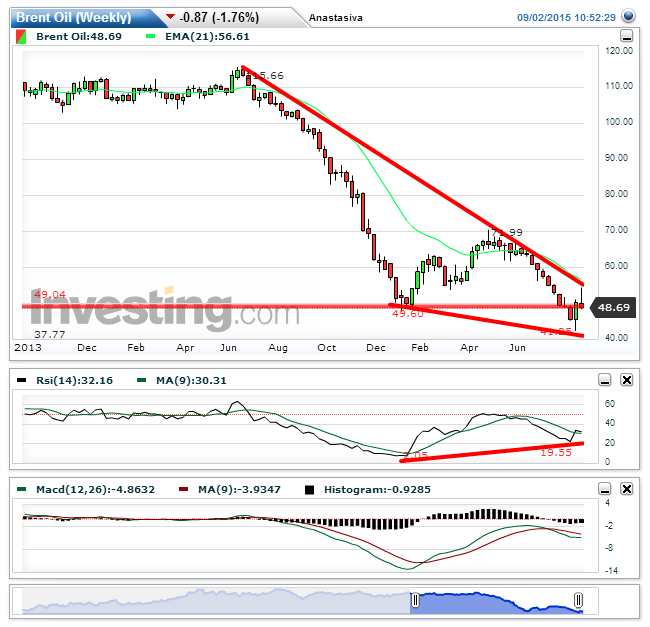Collapse the MACD indicator panel
650x627 pixels.
(604, 490)
